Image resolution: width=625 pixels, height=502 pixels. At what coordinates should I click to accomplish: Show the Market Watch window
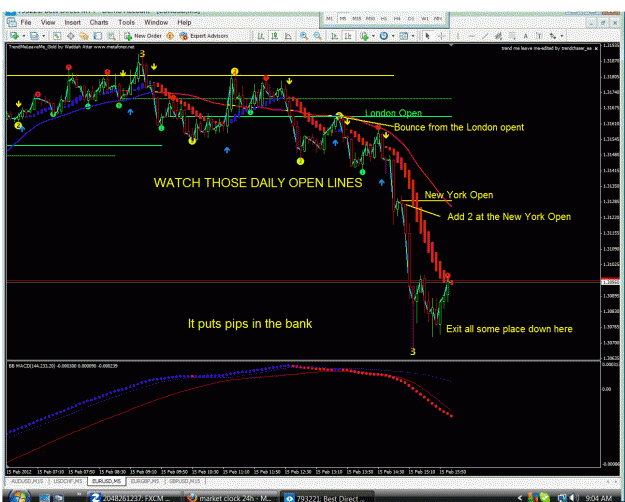point(57,36)
